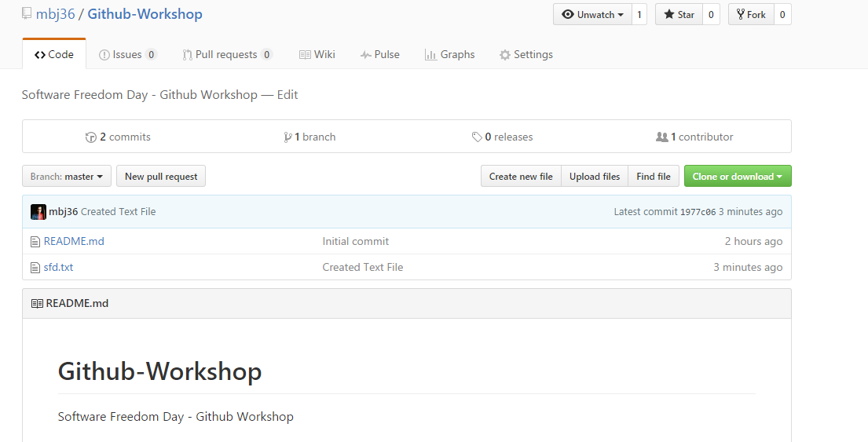Viewport: 868px width, 442px height.
Task: Open the mbj36 author link in the commit bar
Action: point(63,212)
